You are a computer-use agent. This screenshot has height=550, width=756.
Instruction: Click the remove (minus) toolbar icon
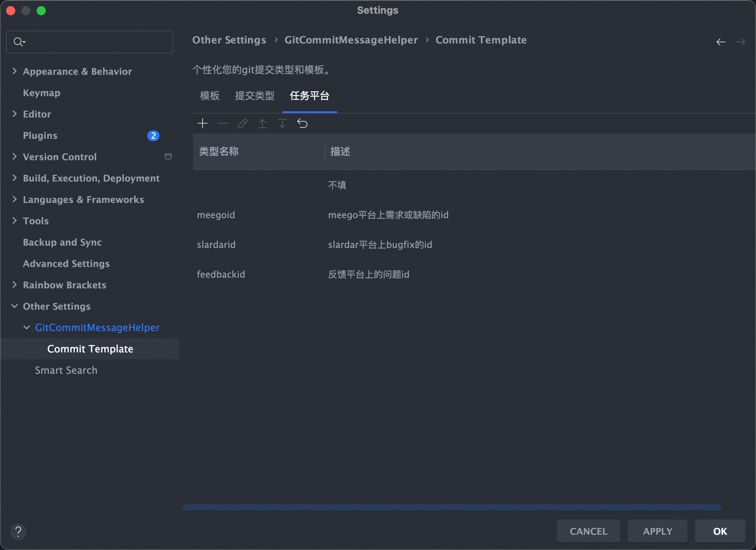tap(222, 124)
